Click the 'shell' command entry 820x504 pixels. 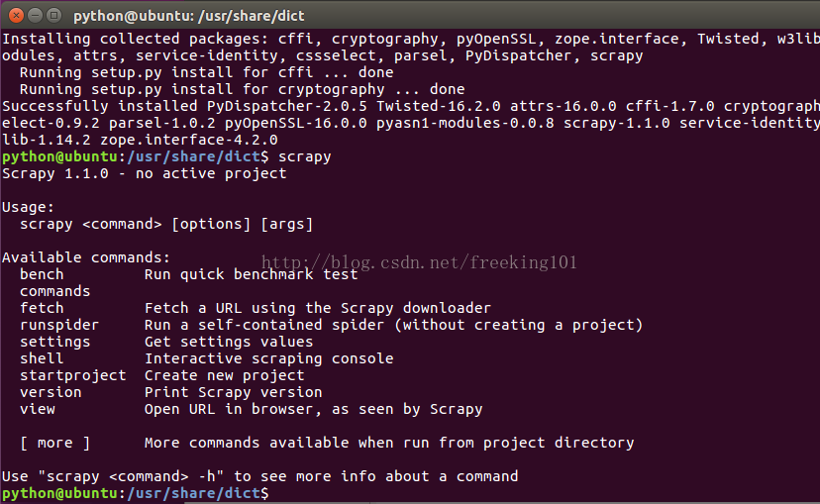42,358
